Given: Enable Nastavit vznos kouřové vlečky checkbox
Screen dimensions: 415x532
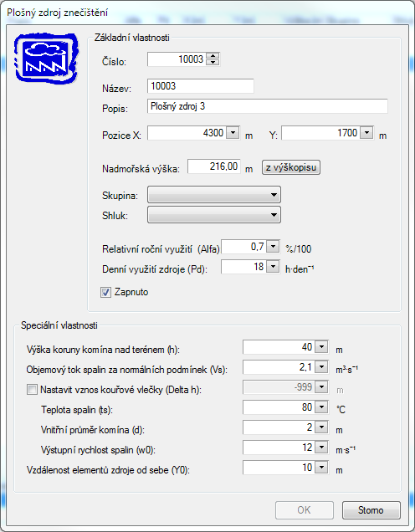Looking at the screenshot, I should 32,389.
